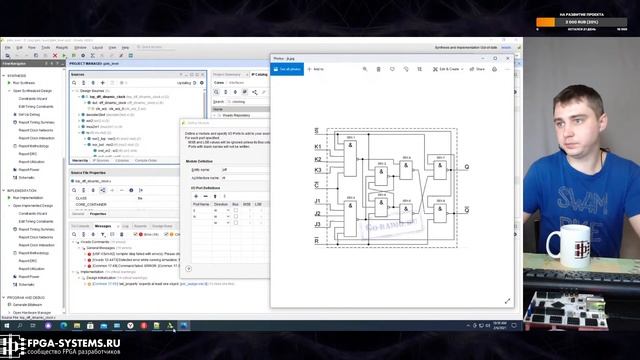Check Bus box for third port row
The image size is (640, 360).
pos(236,222)
